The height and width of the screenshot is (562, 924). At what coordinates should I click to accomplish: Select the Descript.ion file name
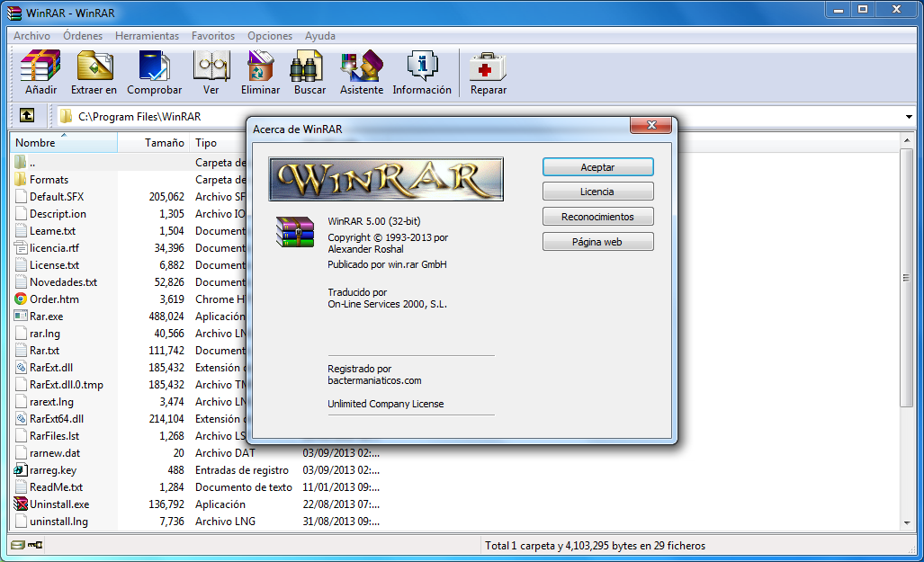tap(58, 213)
